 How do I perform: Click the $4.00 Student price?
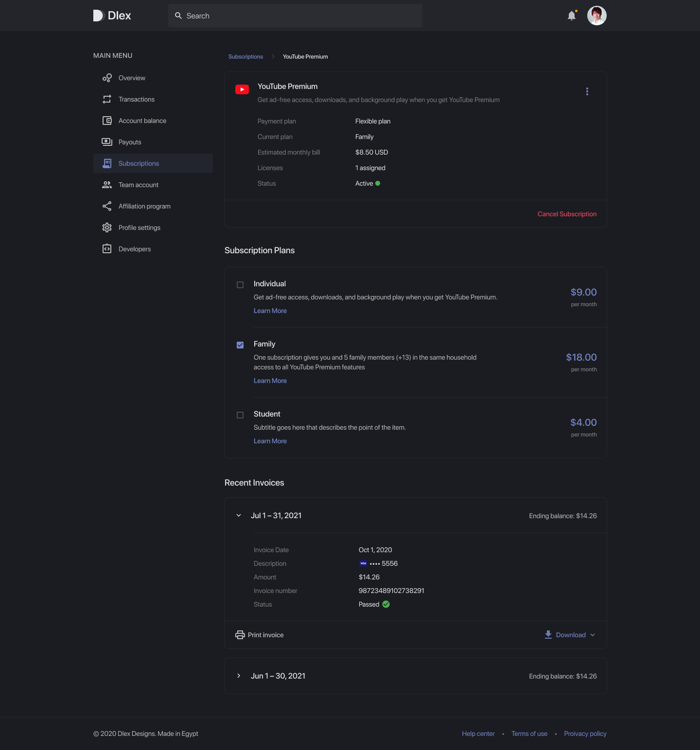(x=583, y=422)
